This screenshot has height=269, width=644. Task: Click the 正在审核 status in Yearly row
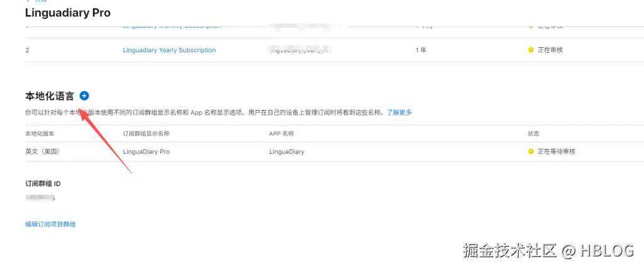[550, 50]
